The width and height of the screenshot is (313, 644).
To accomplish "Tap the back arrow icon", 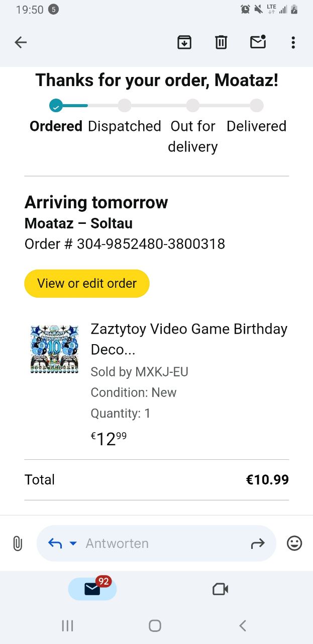I will [x=21, y=42].
